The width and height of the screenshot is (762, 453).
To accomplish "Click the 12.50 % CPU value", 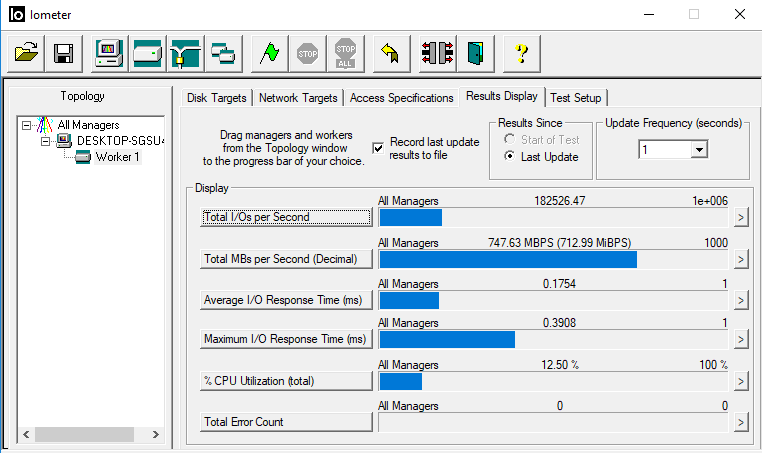I will point(560,365).
